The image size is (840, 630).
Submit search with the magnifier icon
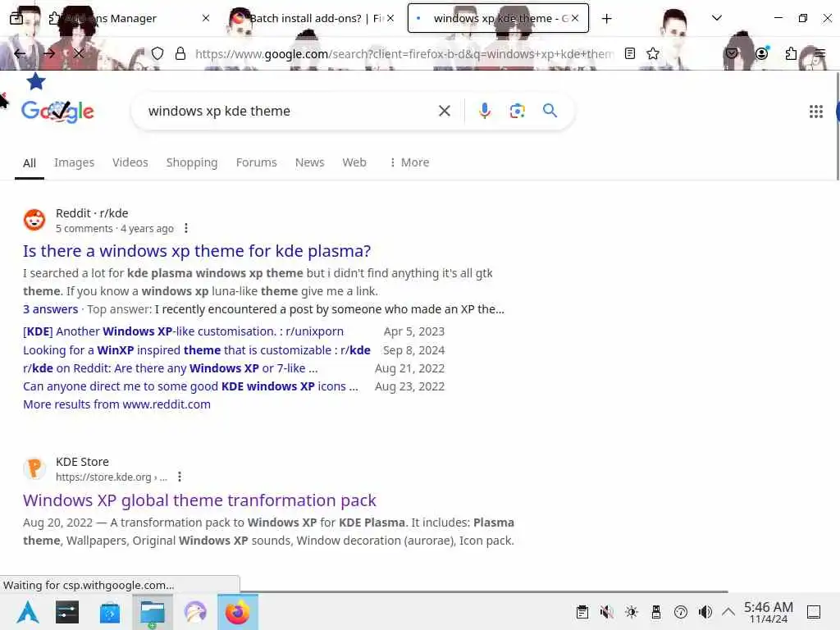pyautogui.click(x=550, y=111)
